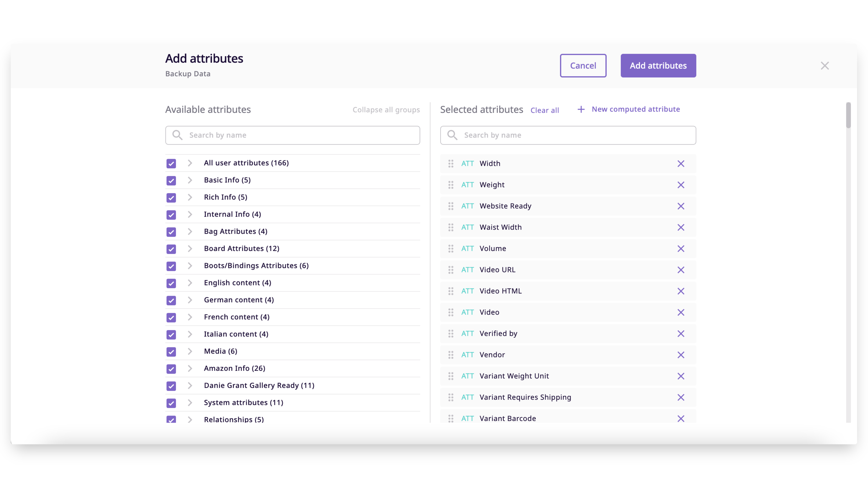The image size is (868, 488).
Task: Click the drag handle beside Waist Width
Action: pos(451,227)
